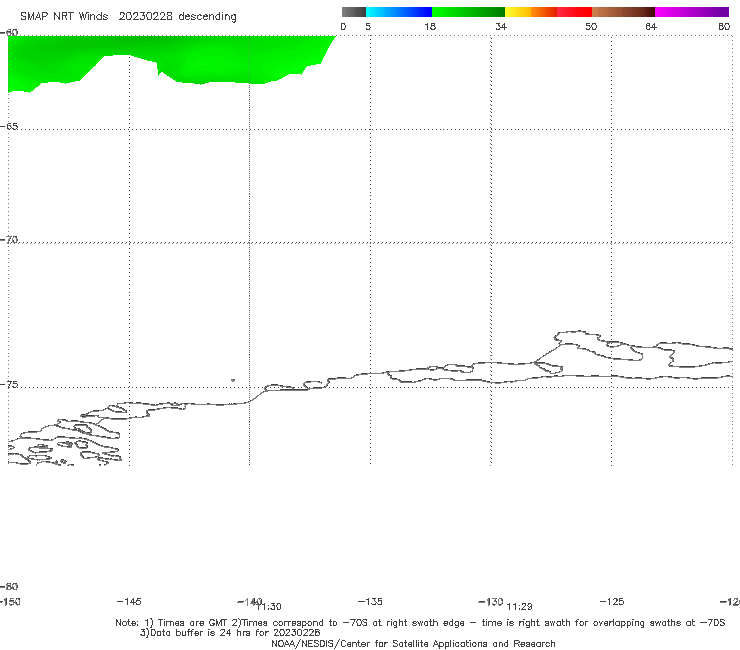
Task: Click the -80 latitude label
Action: point(9,586)
